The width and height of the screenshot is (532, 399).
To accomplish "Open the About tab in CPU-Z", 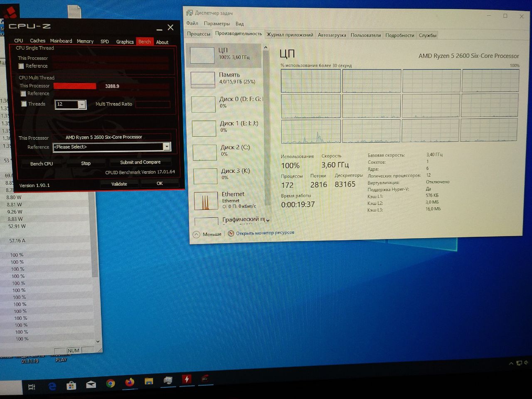I will tap(163, 42).
